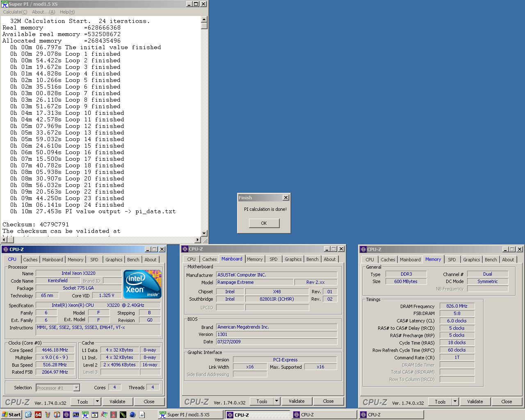The image size is (525, 420).
Task: Click OK in the Finish dialog
Action: click(x=264, y=223)
